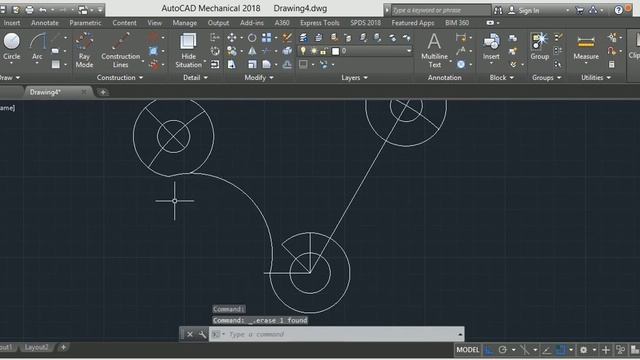This screenshot has height=360, width=640.
Task: Select the Scale tool in Modify panel
Action: pyautogui.click(x=252, y=64)
